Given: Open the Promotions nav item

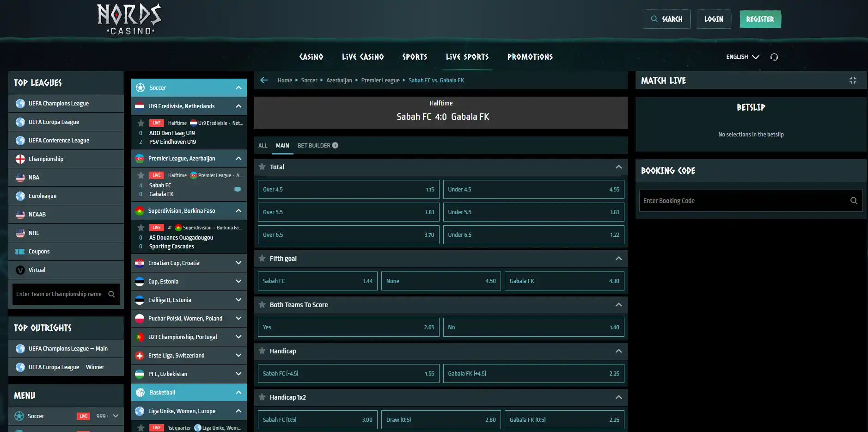Looking at the screenshot, I should tap(530, 57).
